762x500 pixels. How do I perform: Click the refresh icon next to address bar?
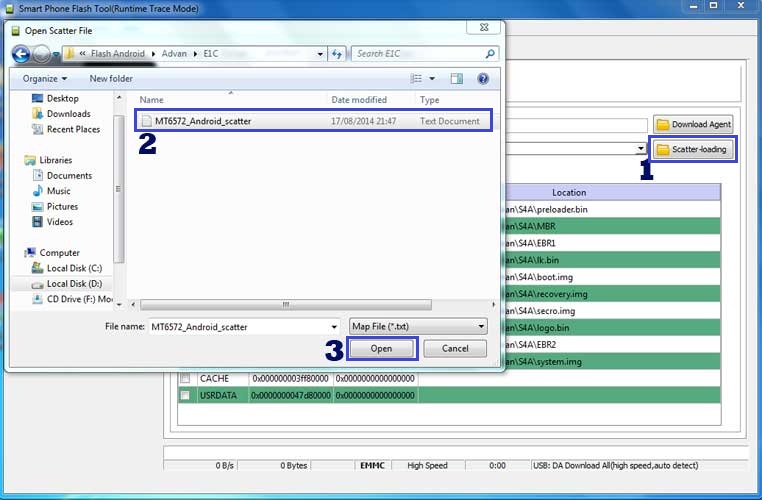(x=337, y=53)
